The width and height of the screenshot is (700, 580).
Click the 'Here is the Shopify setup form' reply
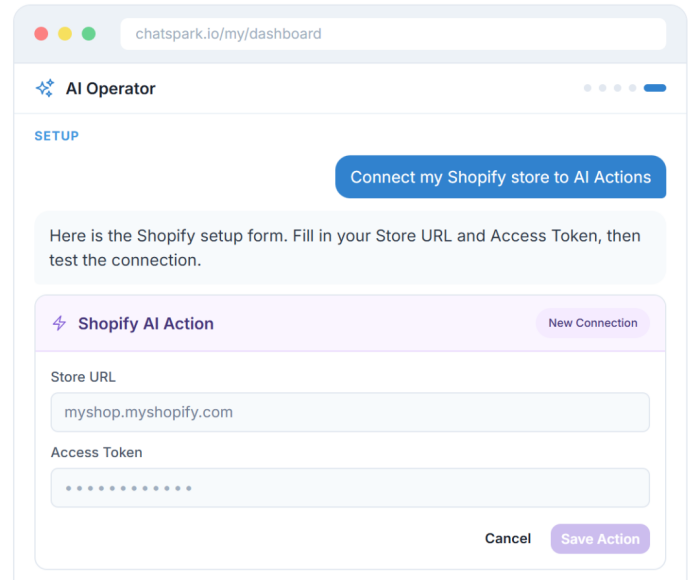(x=350, y=248)
